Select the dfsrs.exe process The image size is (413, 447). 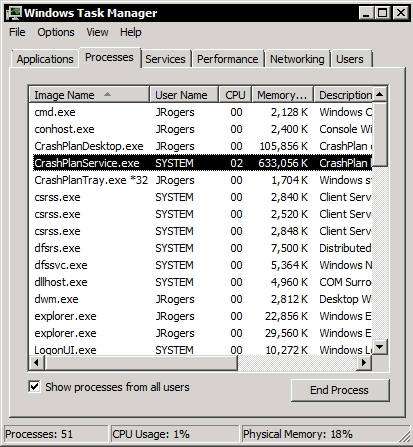tap(202, 248)
